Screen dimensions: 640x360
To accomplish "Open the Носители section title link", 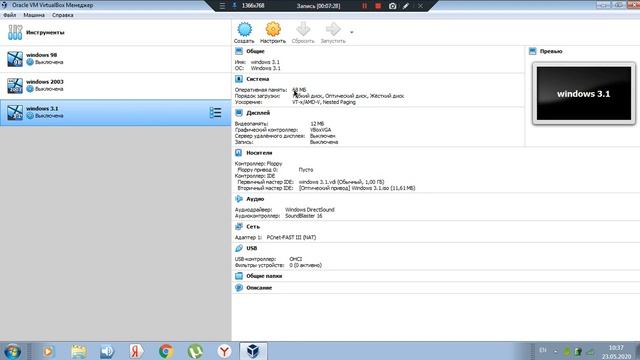I will point(259,153).
